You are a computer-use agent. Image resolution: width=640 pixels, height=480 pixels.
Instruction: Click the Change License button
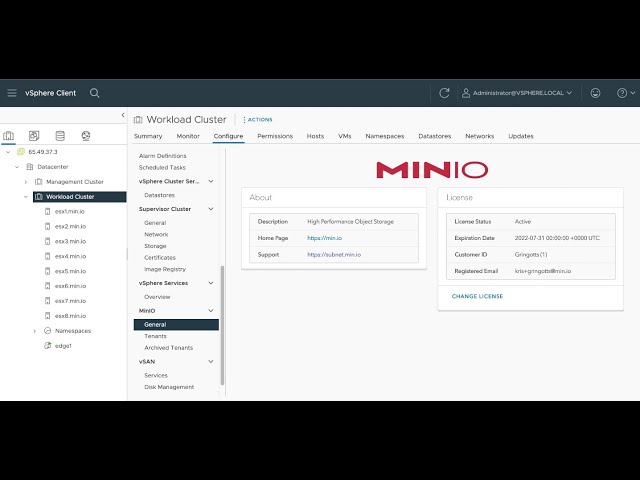click(x=477, y=296)
